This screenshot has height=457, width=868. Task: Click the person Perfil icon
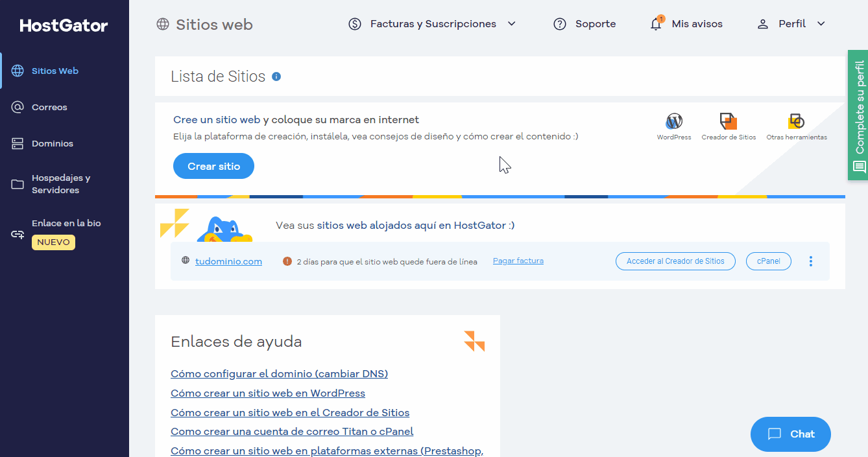[x=763, y=24]
